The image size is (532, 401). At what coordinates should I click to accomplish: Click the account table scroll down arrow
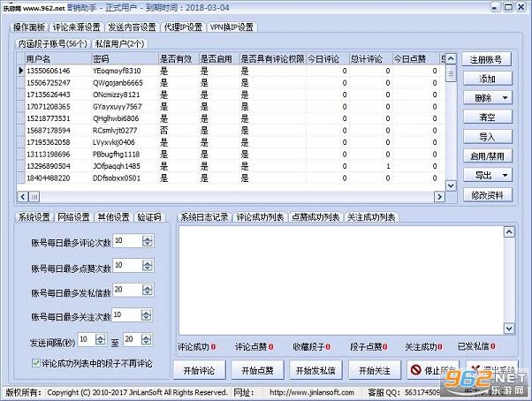451,185
